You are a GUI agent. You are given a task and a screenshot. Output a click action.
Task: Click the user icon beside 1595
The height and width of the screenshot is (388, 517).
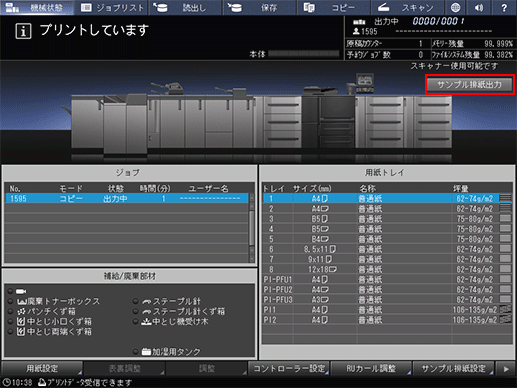[x=356, y=31]
